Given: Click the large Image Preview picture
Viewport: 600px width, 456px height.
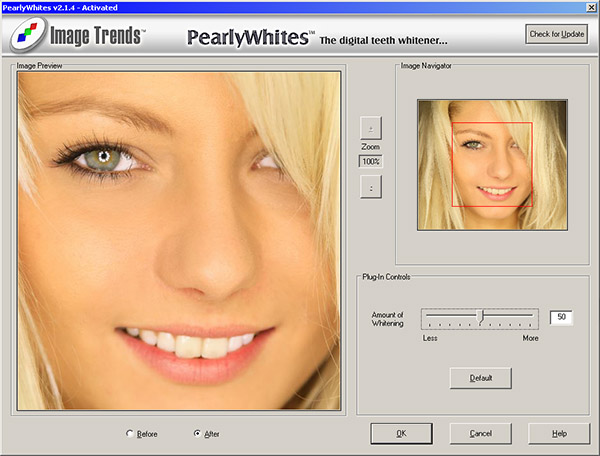Looking at the screenshot, I should (179, 241).
